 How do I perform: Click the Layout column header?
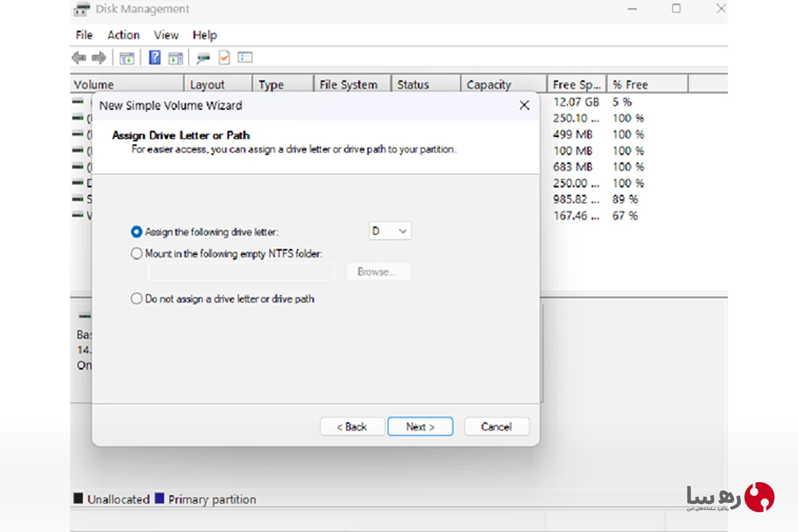218,84
